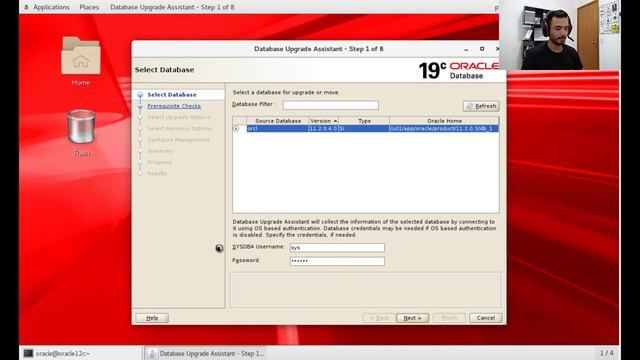Click the Results step
The width and height of the screenshot is (640, 360).
[x=157, y=173]
